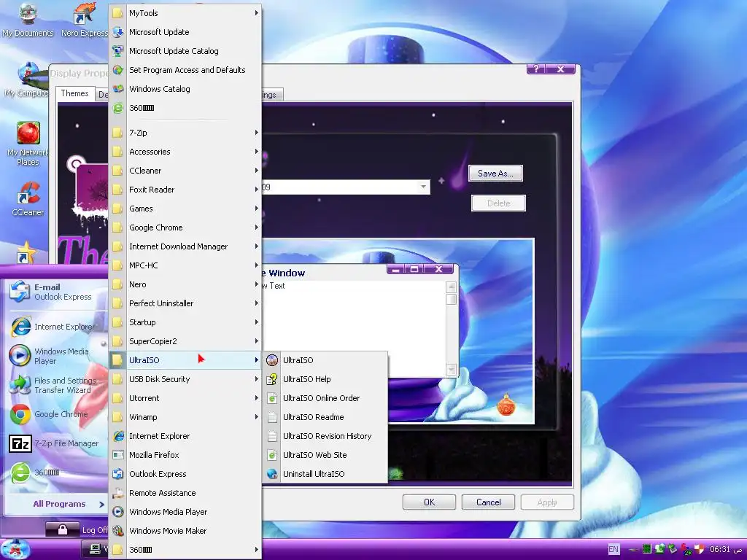Start Windows Movie Maker
The height and width of the screenshot is (560, 747).
pos(185,531)
